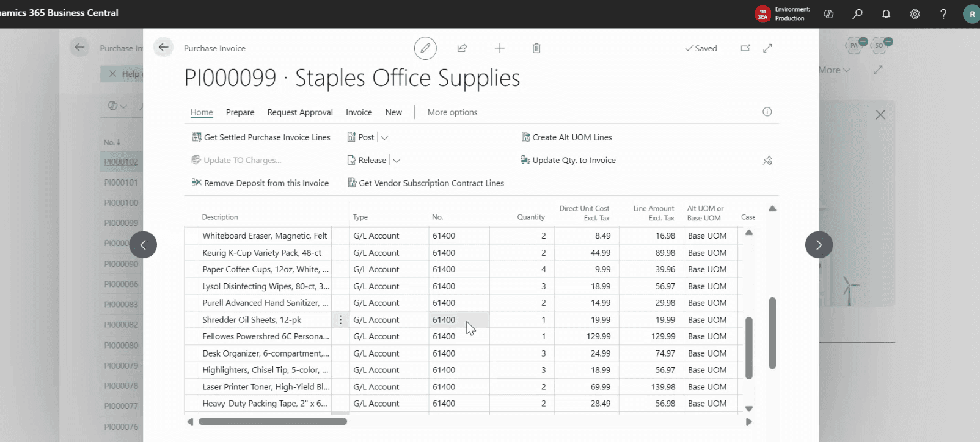
Task: Open the help question mark
Action: tap(943, 13)
